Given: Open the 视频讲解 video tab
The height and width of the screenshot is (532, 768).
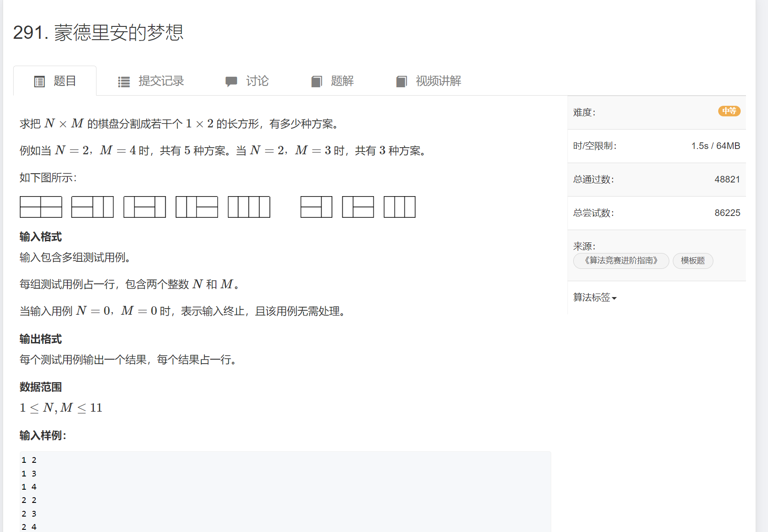Looking at the screenshot, I should point(428,81).
